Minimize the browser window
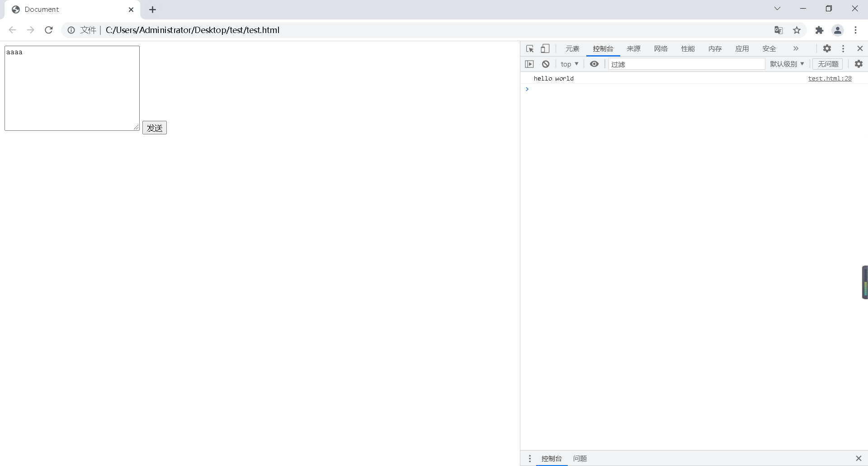 [803, 9]
